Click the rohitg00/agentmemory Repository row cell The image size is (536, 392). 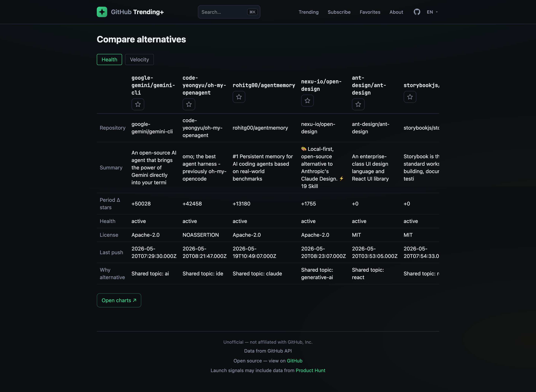[260, 128]
